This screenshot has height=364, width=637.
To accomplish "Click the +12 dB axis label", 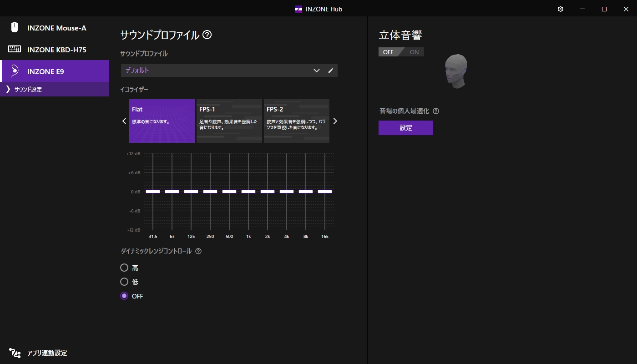I will (x=133, y=154).
